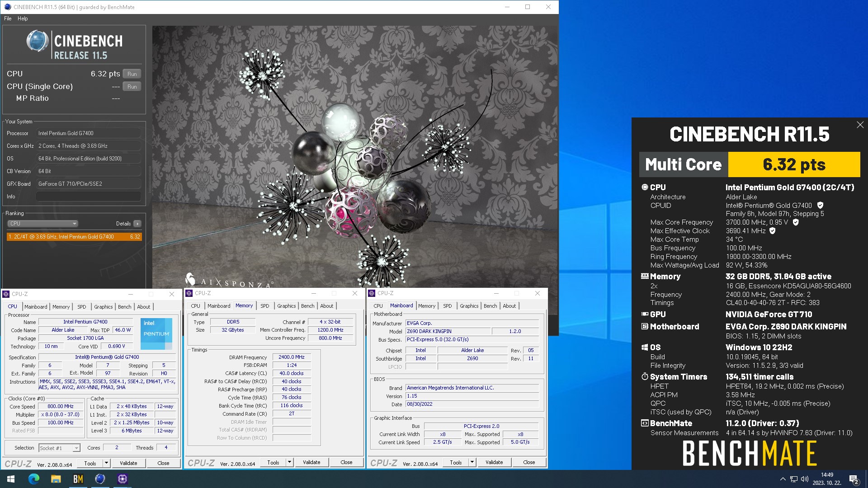Open File Explorer from the taskbar
868x488 pixels.
tap(56, 479)
